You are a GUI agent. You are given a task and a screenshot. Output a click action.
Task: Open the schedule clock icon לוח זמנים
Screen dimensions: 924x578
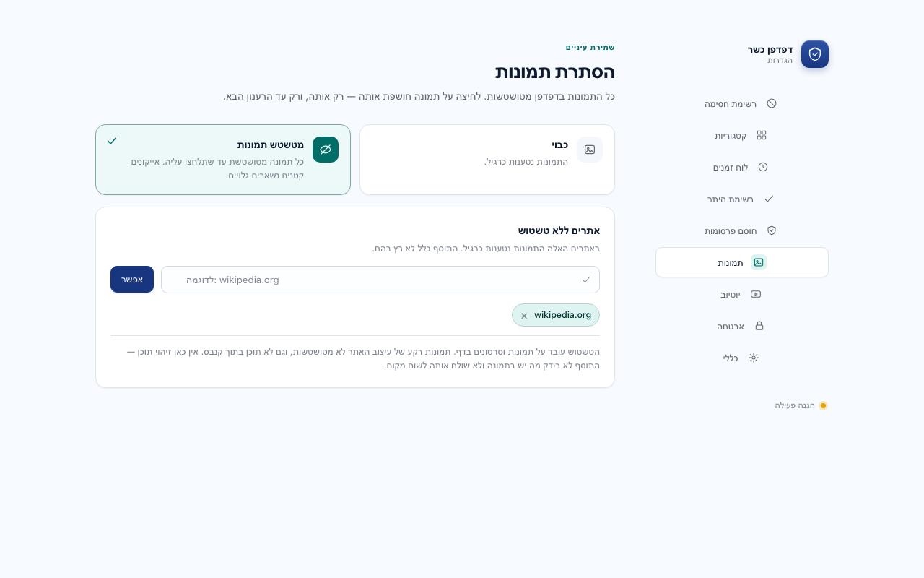[x=763, y=167]
